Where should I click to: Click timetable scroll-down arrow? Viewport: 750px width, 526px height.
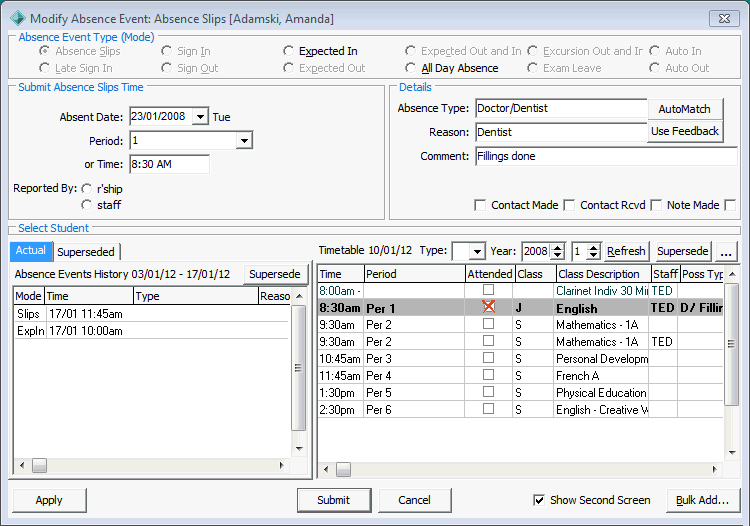click(x=732, y=452)
